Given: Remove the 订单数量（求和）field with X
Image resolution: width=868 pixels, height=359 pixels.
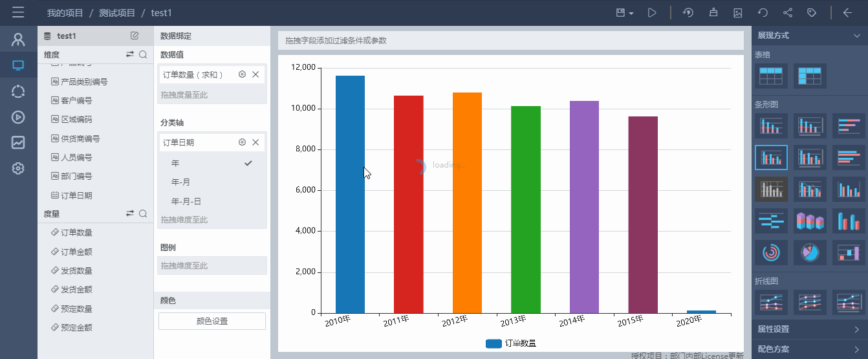Looking at the screenshot, I should coord(255,74).
